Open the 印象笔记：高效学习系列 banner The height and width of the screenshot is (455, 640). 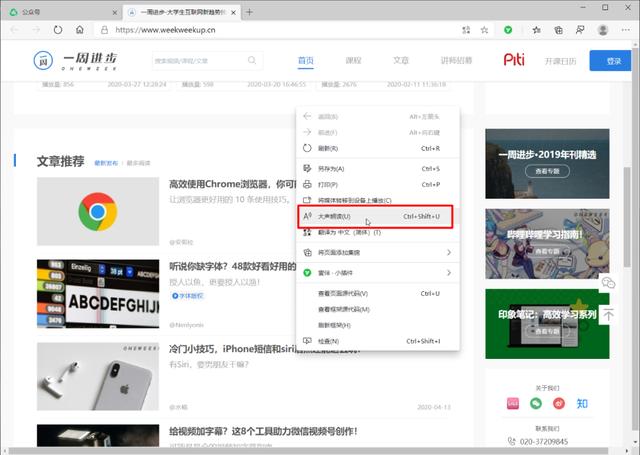(x=547, y=324)
